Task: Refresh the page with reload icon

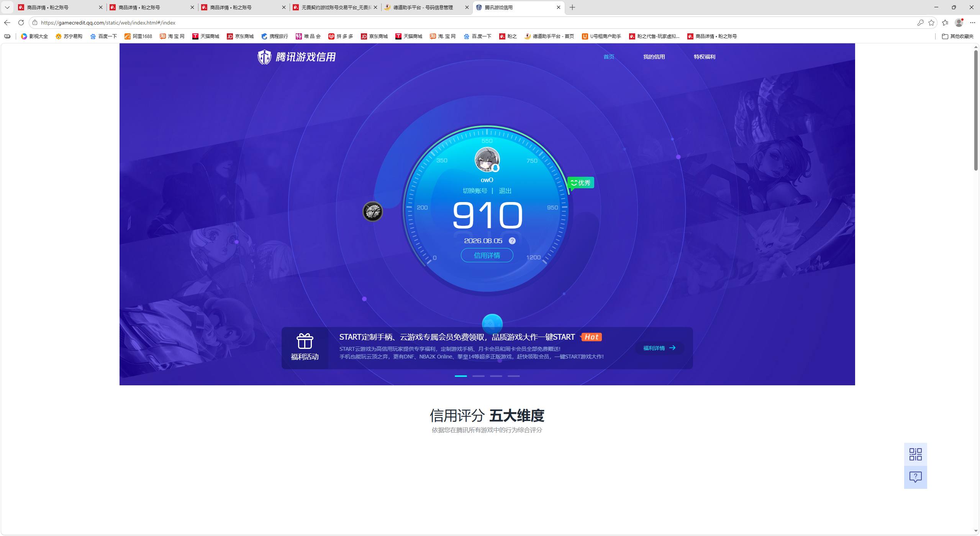Action: pos(21,23)
